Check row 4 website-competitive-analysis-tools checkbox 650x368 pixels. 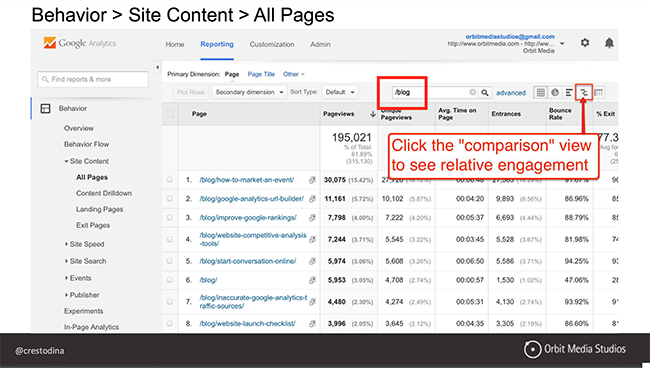point(170,240)
